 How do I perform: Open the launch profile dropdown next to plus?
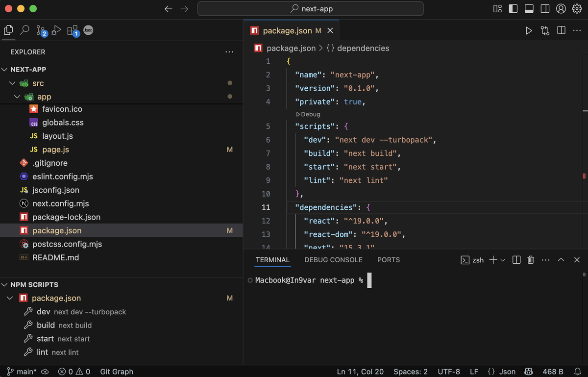(x=503, y=260)
